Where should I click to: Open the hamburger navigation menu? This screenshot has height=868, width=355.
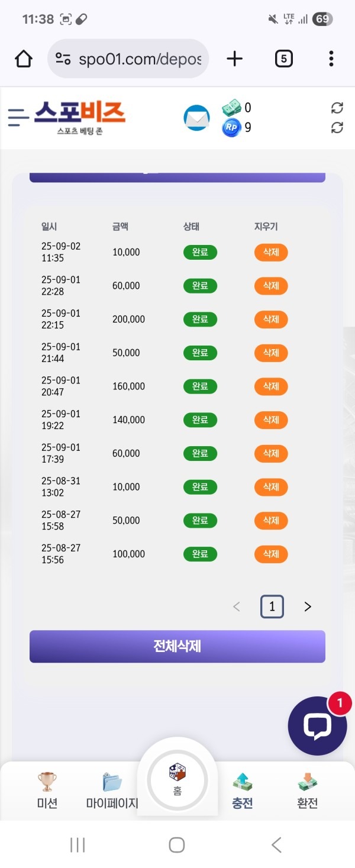[x=18, y=117]
